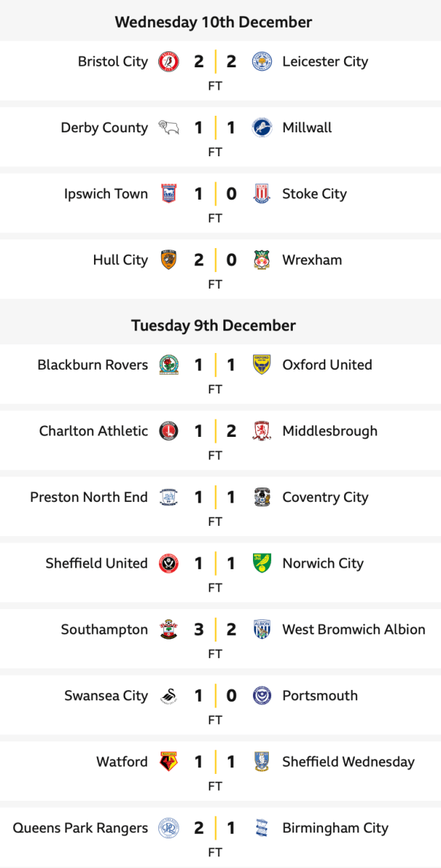
Task: Select the Blackburn Rovers team name
Action: coord(93,365)
